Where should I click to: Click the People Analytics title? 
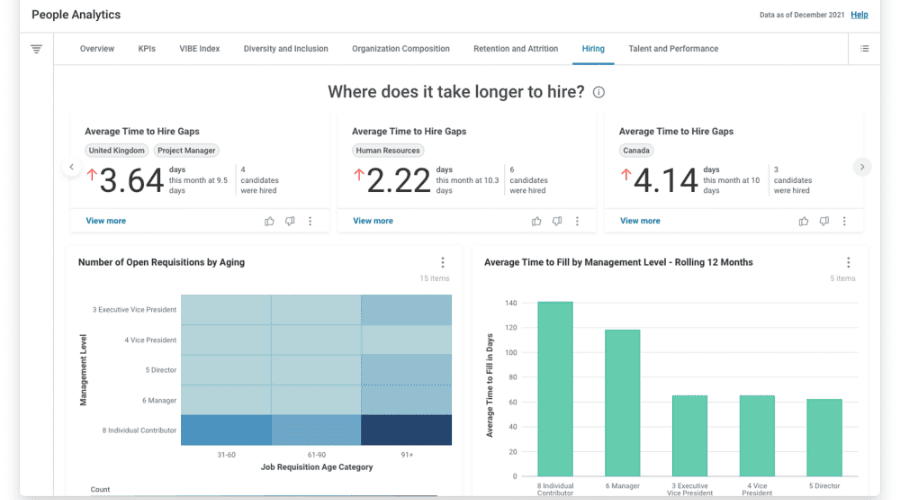pos(76,15)
